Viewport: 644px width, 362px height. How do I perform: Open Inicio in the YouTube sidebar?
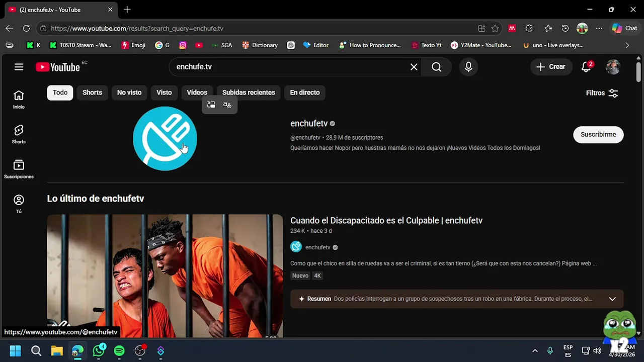coord(19,100)
